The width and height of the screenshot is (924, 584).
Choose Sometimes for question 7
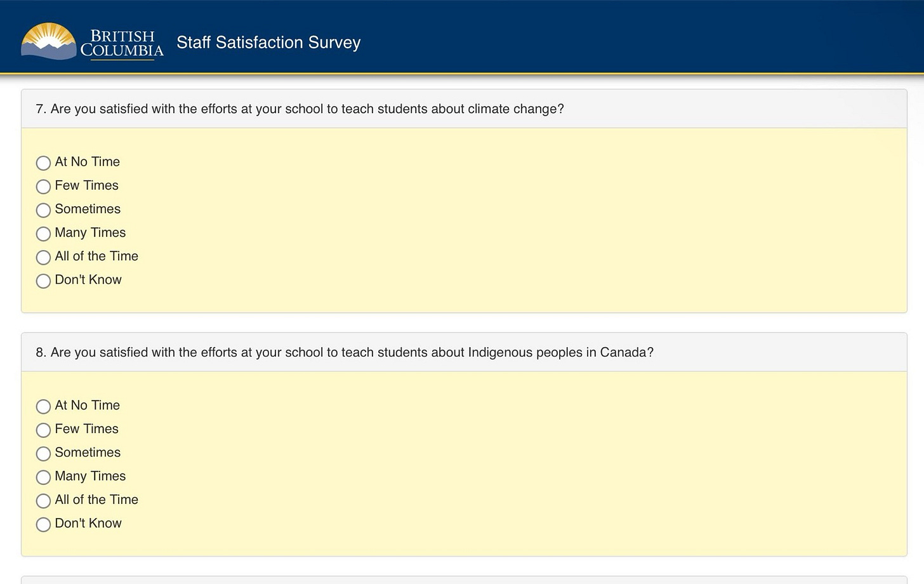(43, 210)
